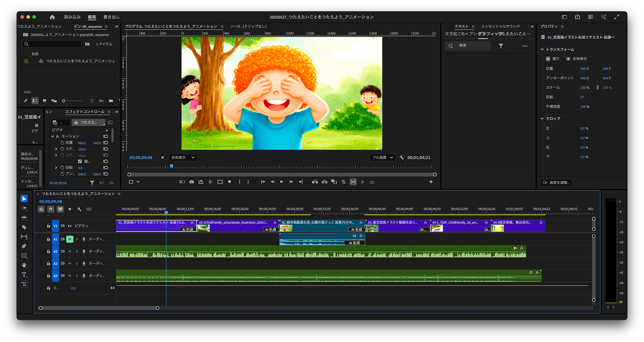The image size is (644, 342).
Task: Toggle the lock on audio track A2
Action: [x=49, y=251]
